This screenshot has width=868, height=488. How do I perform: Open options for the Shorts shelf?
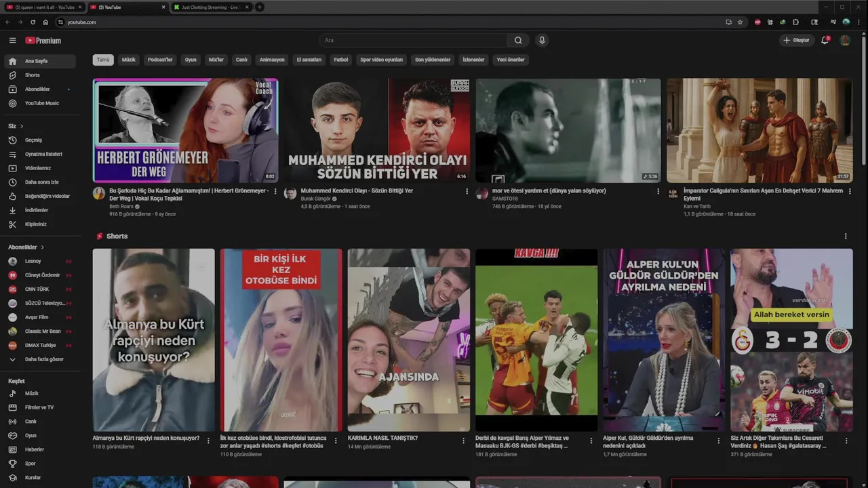tap(846, 237)
